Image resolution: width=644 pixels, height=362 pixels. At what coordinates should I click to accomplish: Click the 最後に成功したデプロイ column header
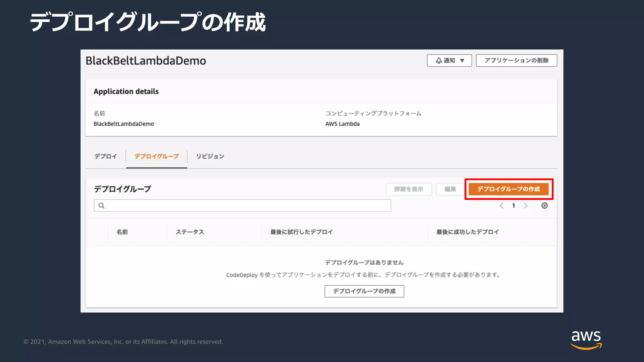(x=468, y=232)
